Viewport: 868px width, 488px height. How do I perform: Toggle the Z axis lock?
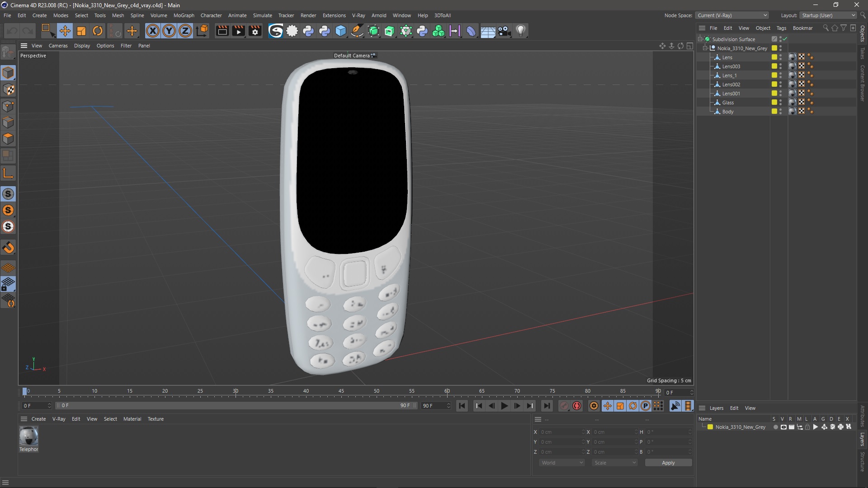tap(185, 31)
